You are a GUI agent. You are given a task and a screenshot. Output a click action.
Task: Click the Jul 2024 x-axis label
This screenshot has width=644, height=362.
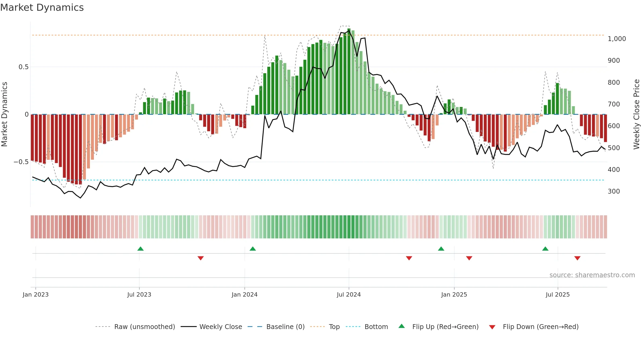[x=349, y=294]
